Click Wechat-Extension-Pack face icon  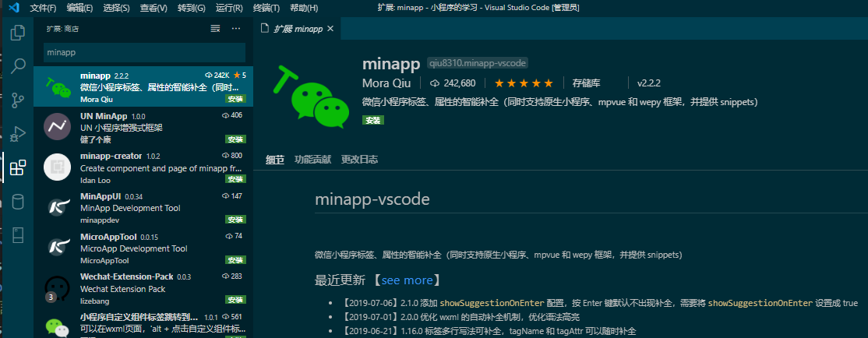(58, 288)
